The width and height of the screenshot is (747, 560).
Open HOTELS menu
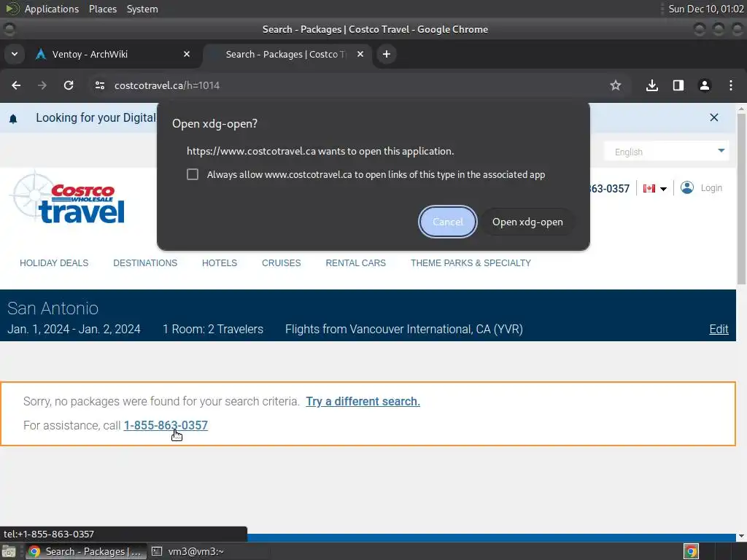[220, 262]
